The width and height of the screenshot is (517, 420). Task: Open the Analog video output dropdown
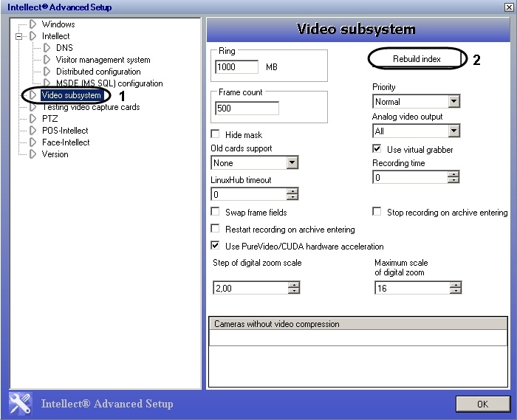[453, 131]
